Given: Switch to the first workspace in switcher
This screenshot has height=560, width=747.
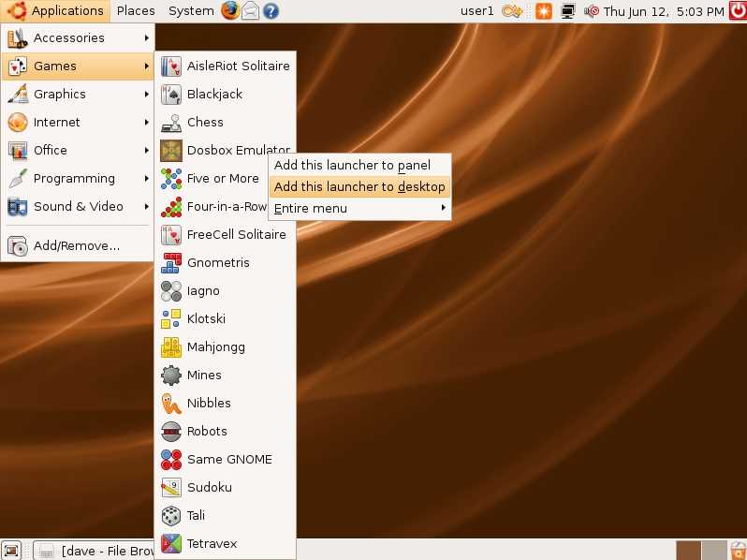Looking at the screenshot, I should tap(688, 551).
